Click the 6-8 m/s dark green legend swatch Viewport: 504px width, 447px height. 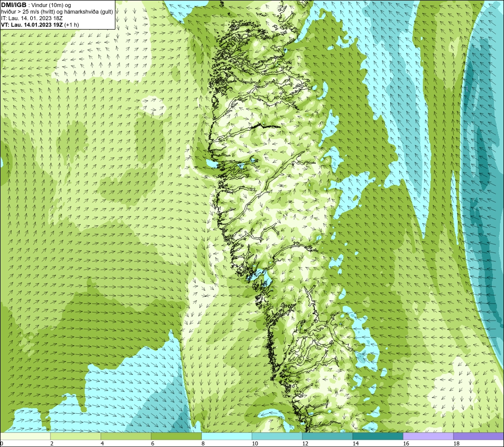pos(176,436)
